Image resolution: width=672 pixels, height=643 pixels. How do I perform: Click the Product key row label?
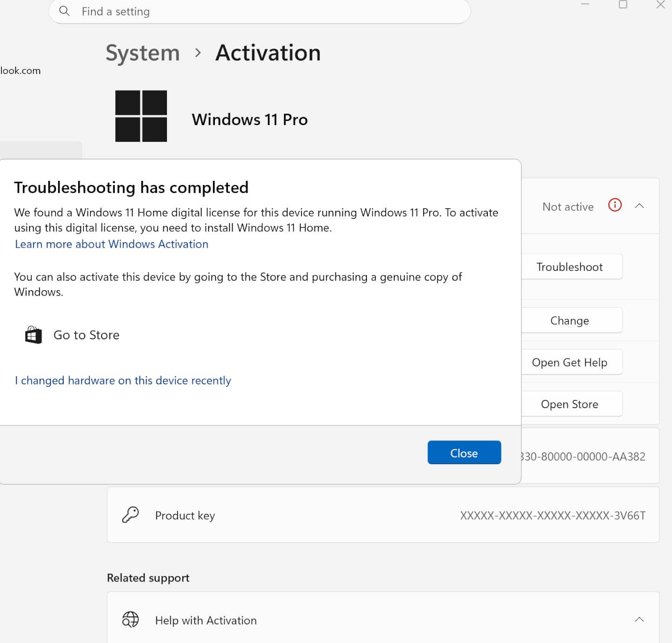tap(185, 516)
